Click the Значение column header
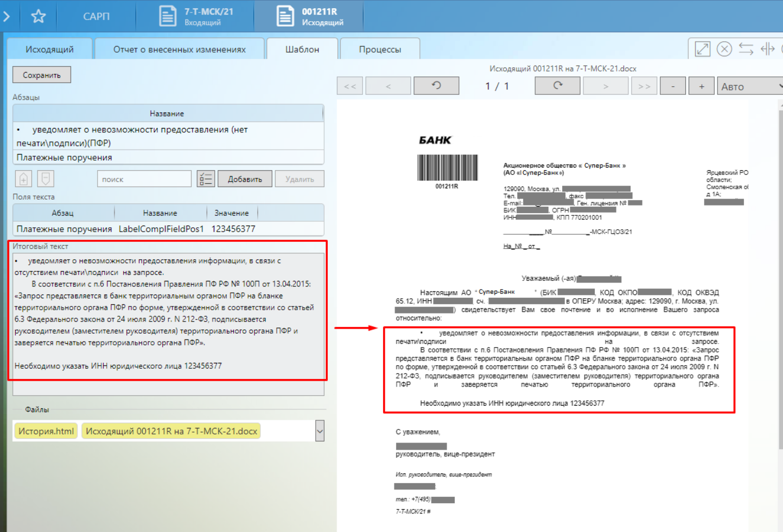This screenshot has height=532, width=783. (x=232, y=213)
